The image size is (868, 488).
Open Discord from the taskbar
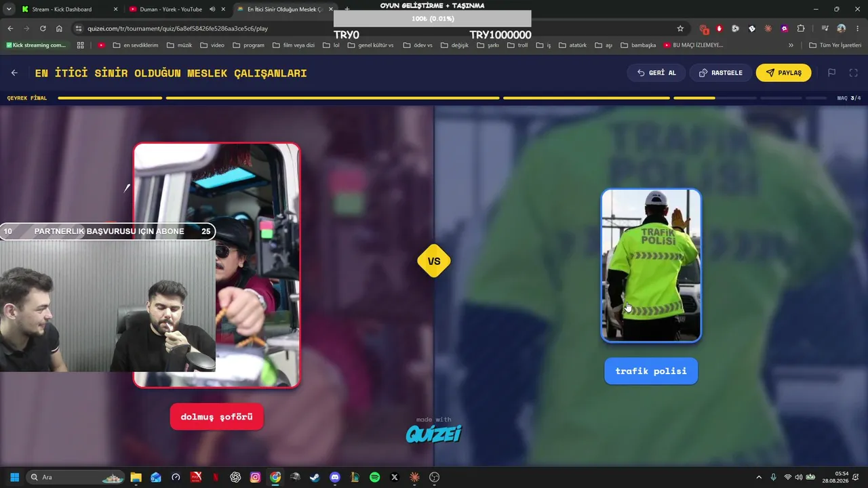click(x=334, y=477)
